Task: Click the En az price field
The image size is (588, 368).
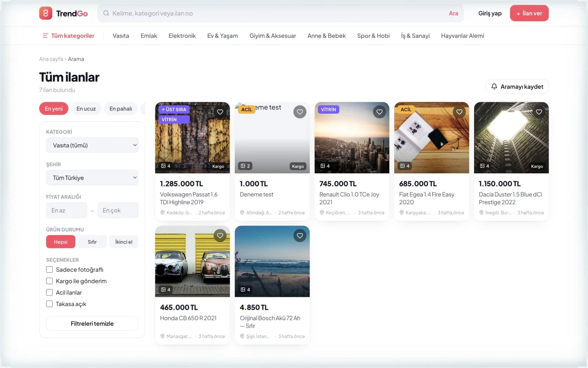Action: (x=67, y=210)
